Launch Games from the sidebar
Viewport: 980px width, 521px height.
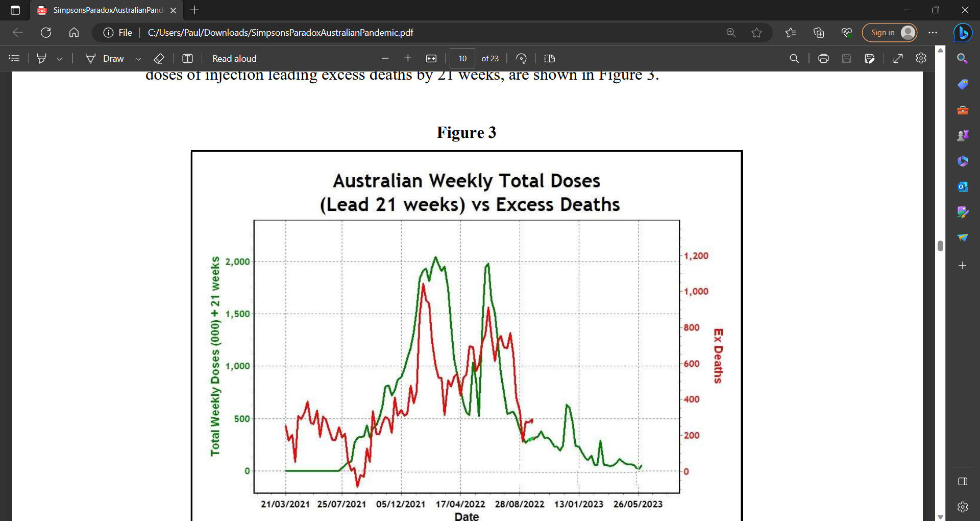(x=963, y=135)
